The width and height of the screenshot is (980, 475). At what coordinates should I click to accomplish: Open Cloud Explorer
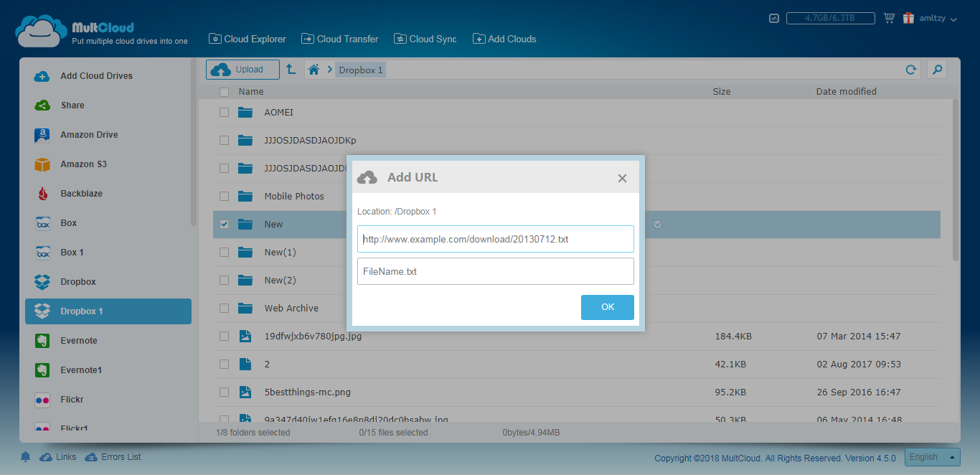coord(247,39)
